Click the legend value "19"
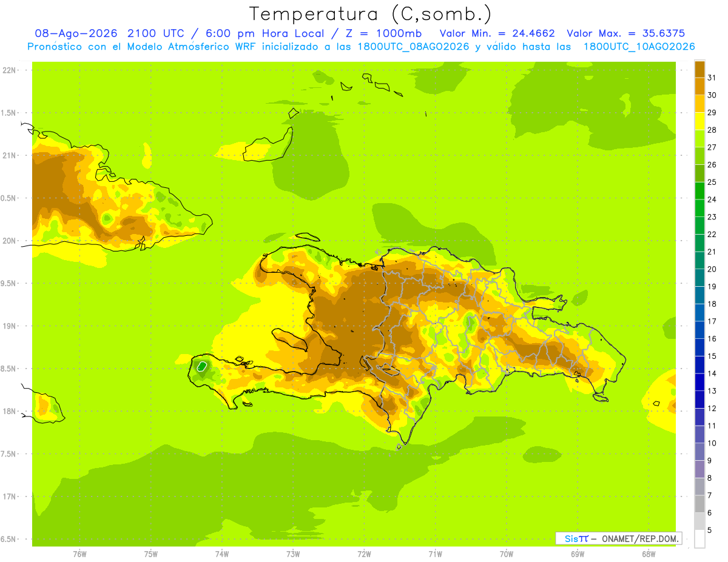This screenshot has height=562, width=728. click(x=712, y=287)
